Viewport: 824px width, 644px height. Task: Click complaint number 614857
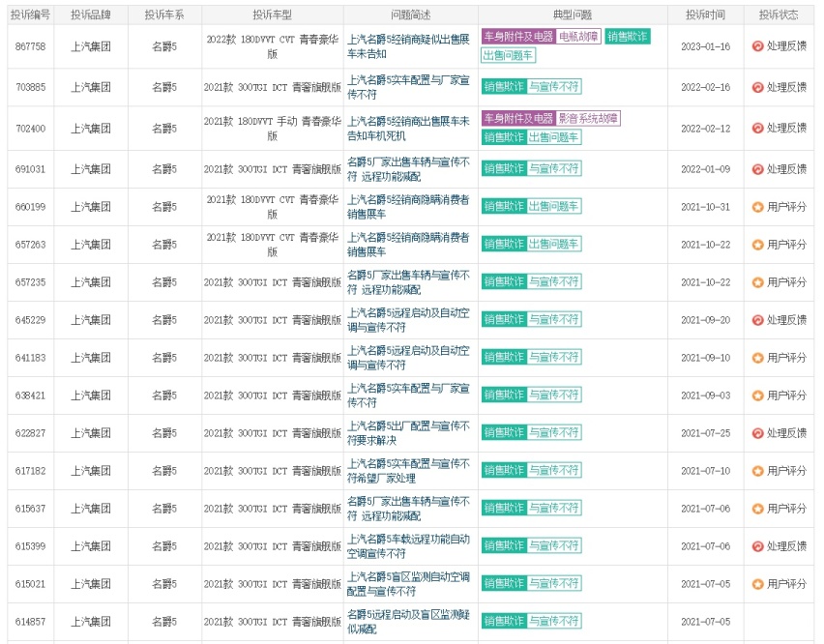pos(31,622)
